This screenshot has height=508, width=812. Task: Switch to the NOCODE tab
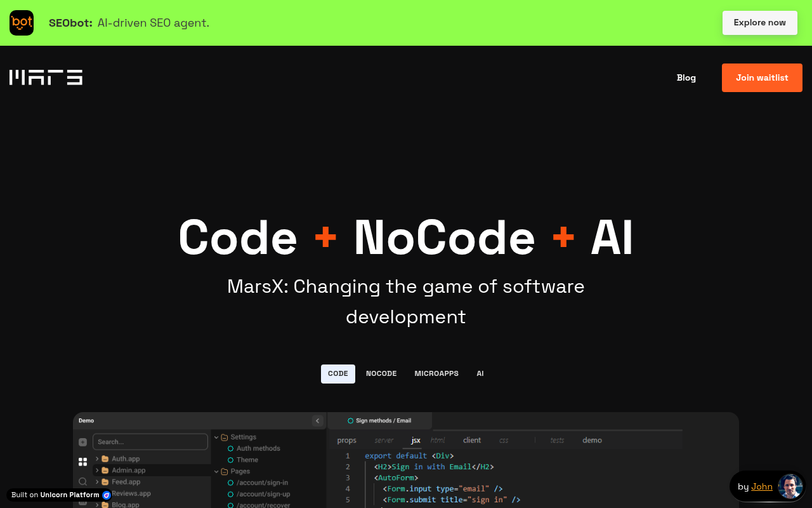(381, 373)
